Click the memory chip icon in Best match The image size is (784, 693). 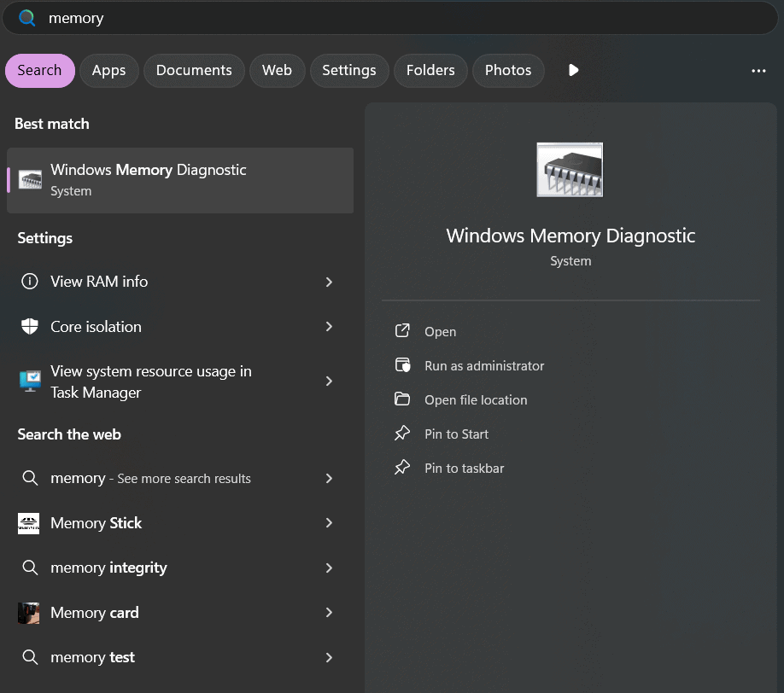click(x=30, y=180)
